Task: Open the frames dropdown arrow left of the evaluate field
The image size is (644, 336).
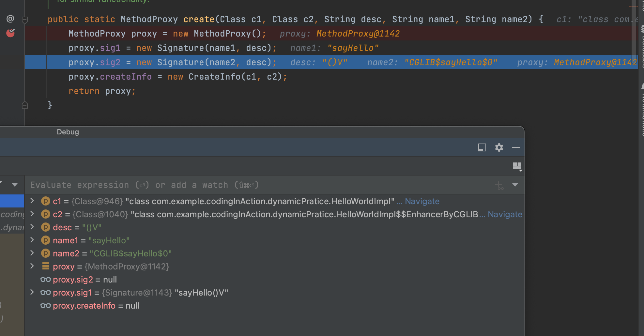Action: 15,185
